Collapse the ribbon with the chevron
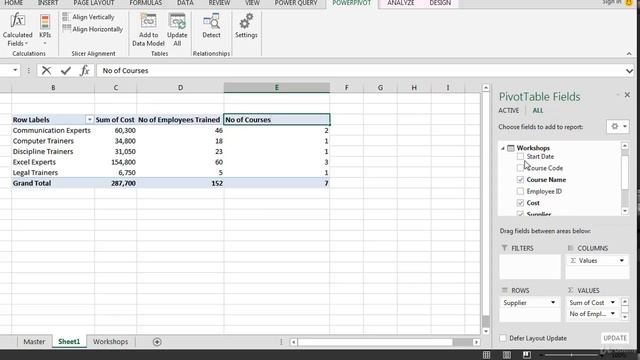This screenshot has width=640, height=360. pos(629,53)
